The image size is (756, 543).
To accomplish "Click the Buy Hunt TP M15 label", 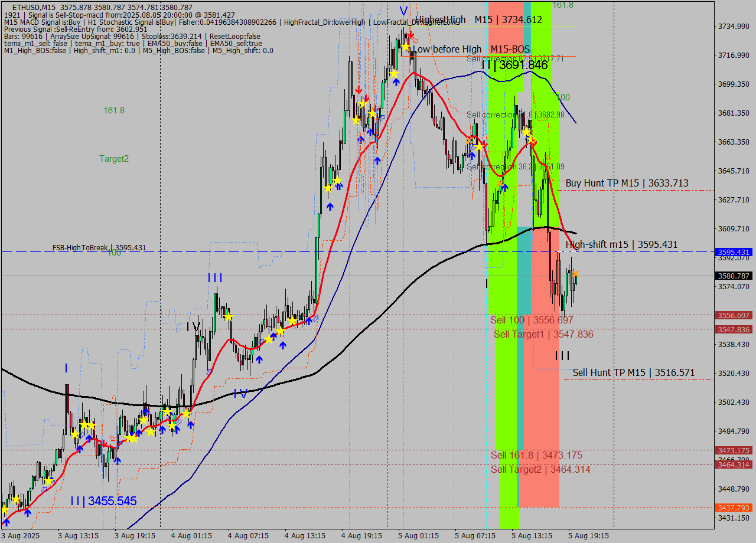I will (x=627, y=184).
